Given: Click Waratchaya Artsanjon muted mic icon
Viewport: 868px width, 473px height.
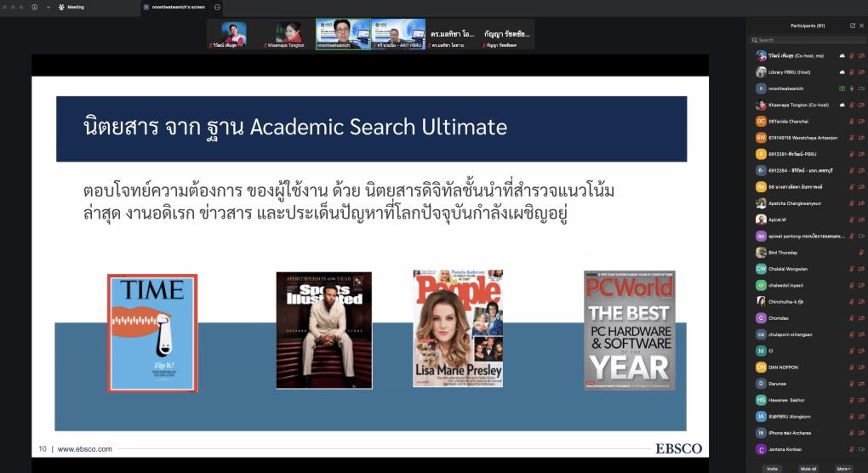Looking at the screenshot, I should [851, 138].
